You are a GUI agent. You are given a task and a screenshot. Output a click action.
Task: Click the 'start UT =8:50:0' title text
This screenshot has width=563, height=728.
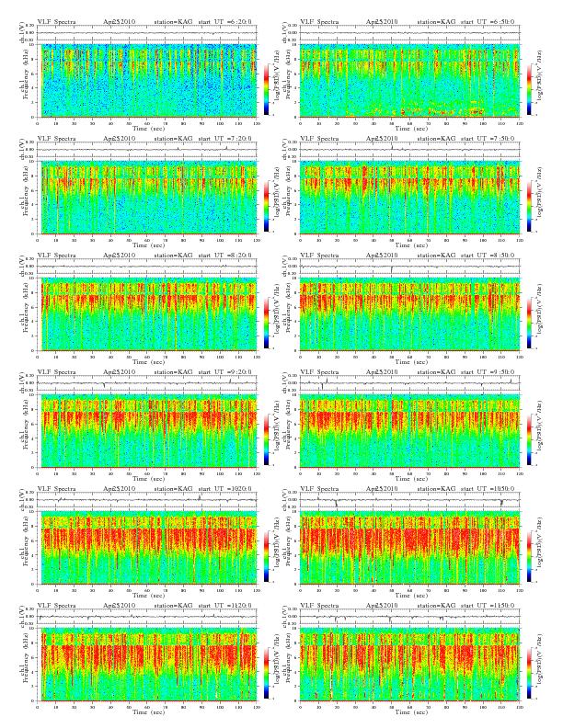488,256
